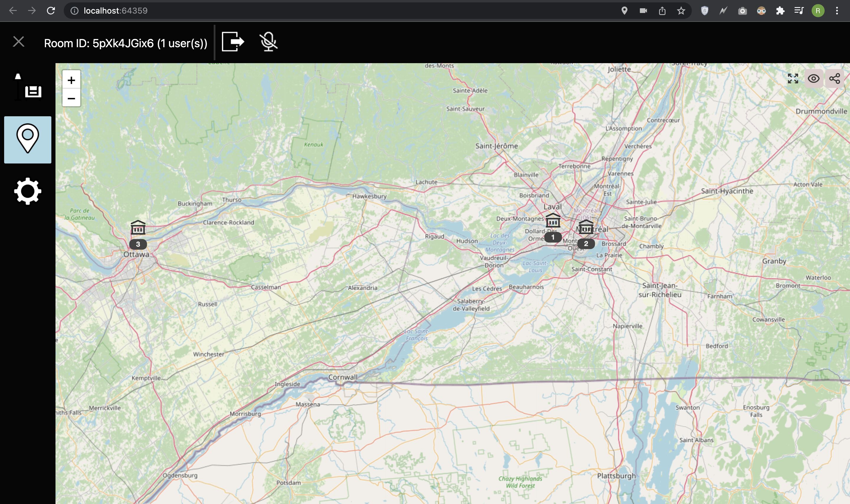Image resolution: width=850 pixels, height=504 pixels.
Task: Open the settings gear in sidebar
Action: [28, 191]
